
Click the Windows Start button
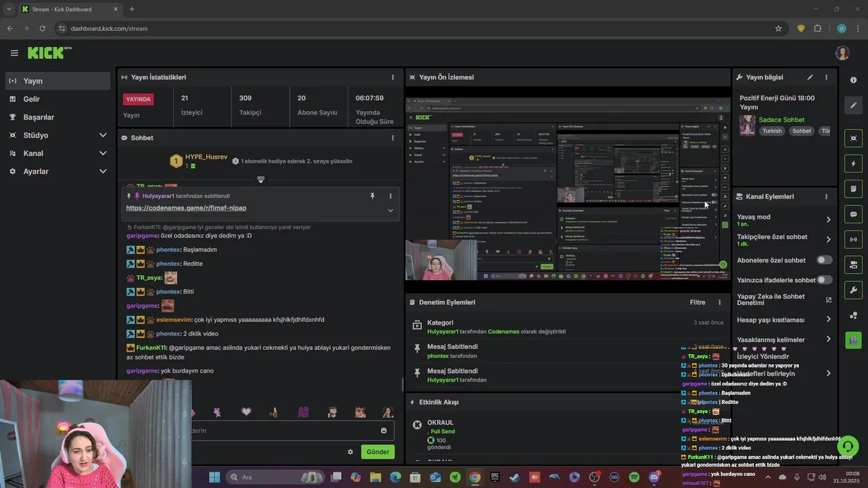215,477
